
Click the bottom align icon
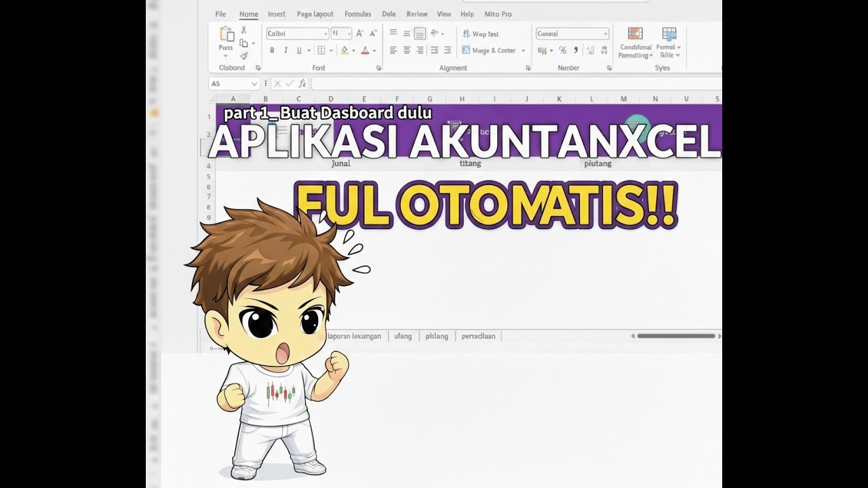click(x=420, y=33)
